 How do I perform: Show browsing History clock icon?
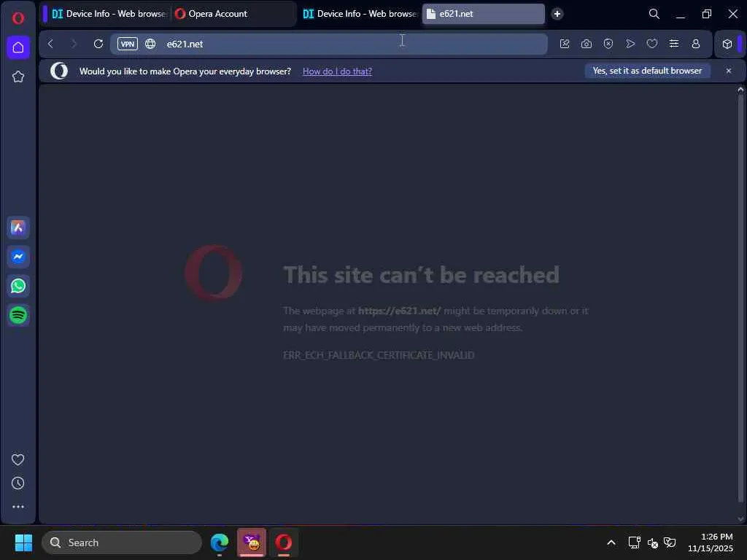(18, 483)
